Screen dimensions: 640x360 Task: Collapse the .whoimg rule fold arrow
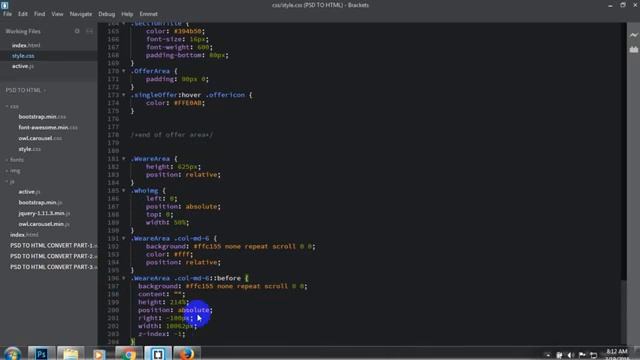tap(124, 191)
